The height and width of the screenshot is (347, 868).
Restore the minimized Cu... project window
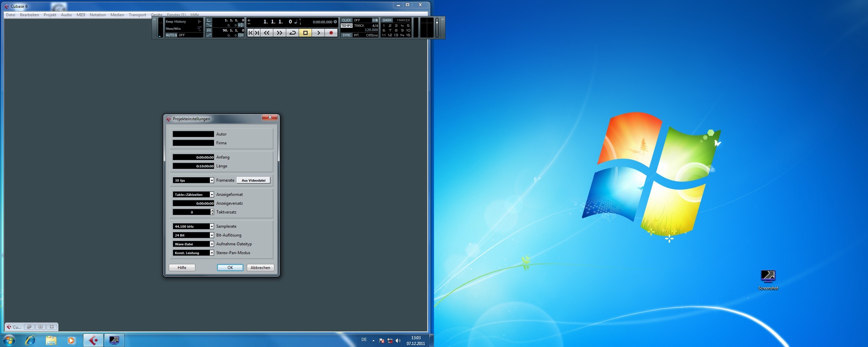[29, 327]
